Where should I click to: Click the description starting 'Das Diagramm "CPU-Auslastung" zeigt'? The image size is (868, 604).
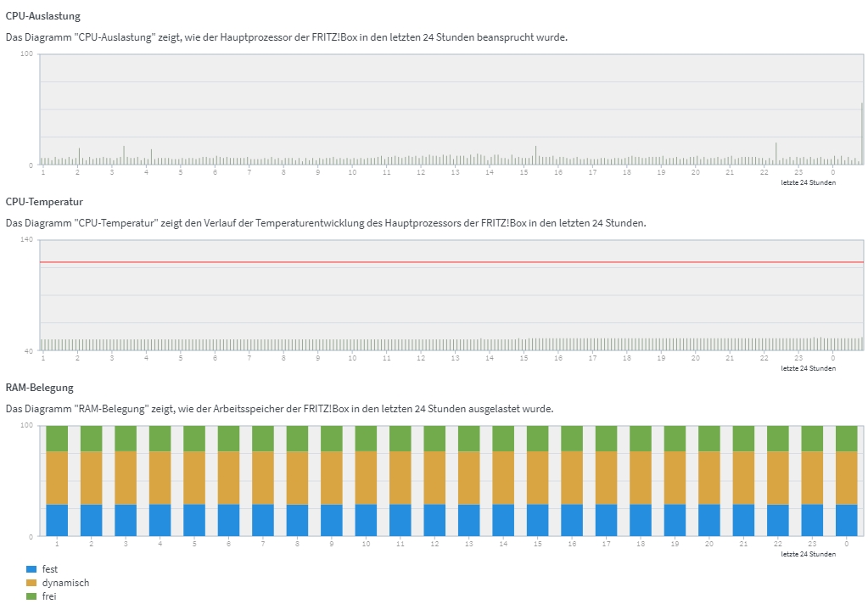point(287,37)
